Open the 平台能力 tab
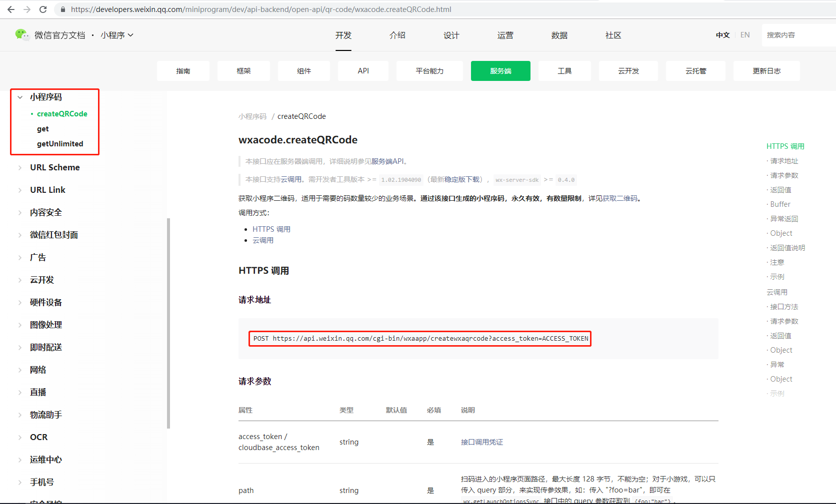Screen dimensions: 836x504 (x=429, y=71)
